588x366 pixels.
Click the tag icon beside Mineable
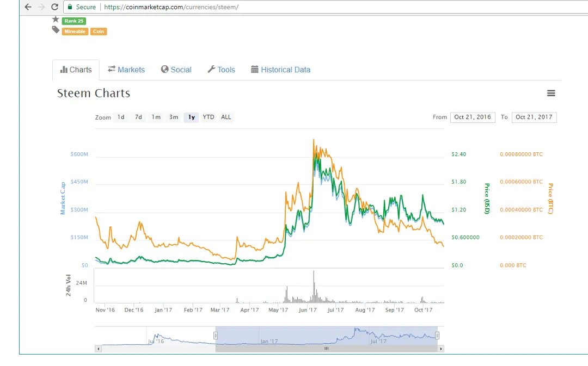56,30
